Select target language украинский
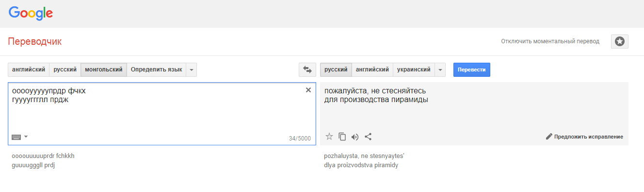 click(414, 70)
